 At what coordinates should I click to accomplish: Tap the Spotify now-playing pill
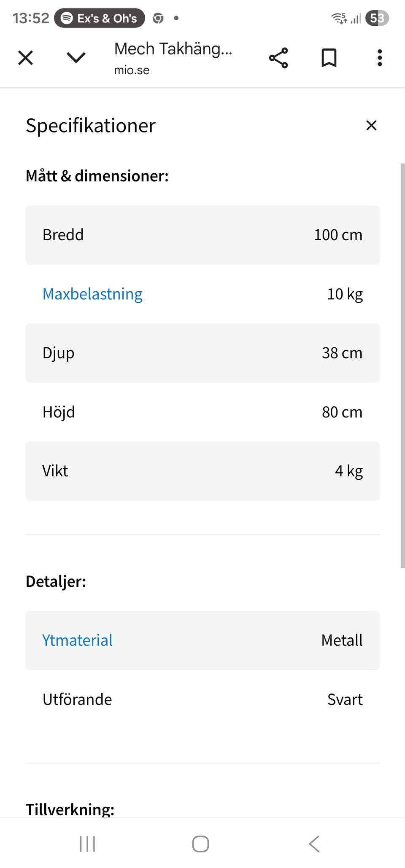pyautogui.click(x=100, y=18)
